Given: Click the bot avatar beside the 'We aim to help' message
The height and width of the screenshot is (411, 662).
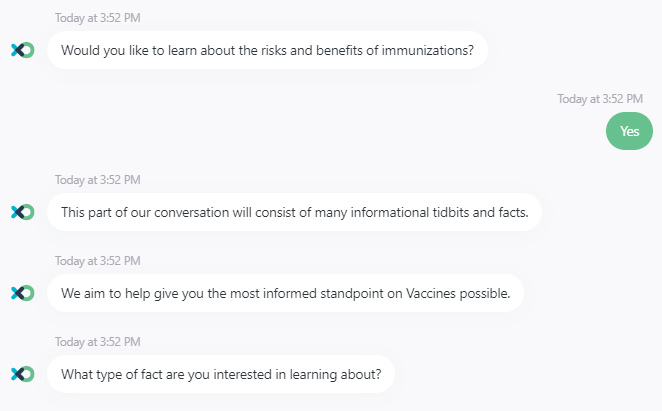Looking at the screenshot, I should point(22,293).
